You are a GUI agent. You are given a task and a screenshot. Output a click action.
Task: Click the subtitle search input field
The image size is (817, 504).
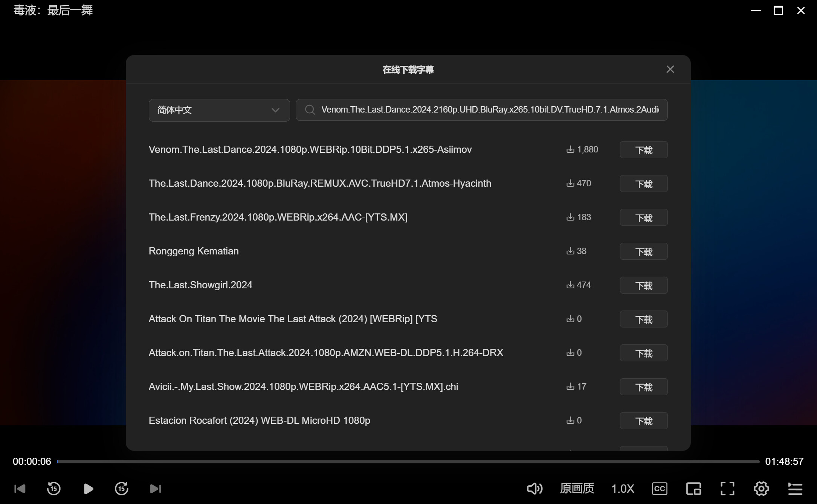(490, 110)
